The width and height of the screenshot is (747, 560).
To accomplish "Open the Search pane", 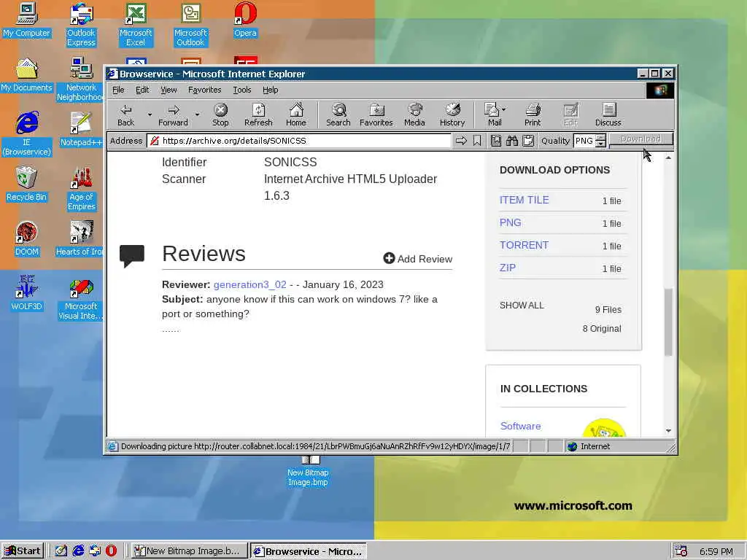I will [338, 114].
